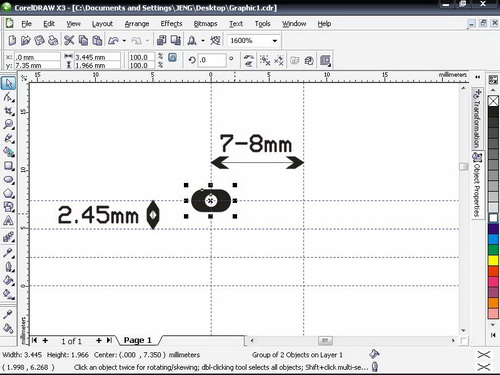Select the Zoom tool

(x=8, y=124)
